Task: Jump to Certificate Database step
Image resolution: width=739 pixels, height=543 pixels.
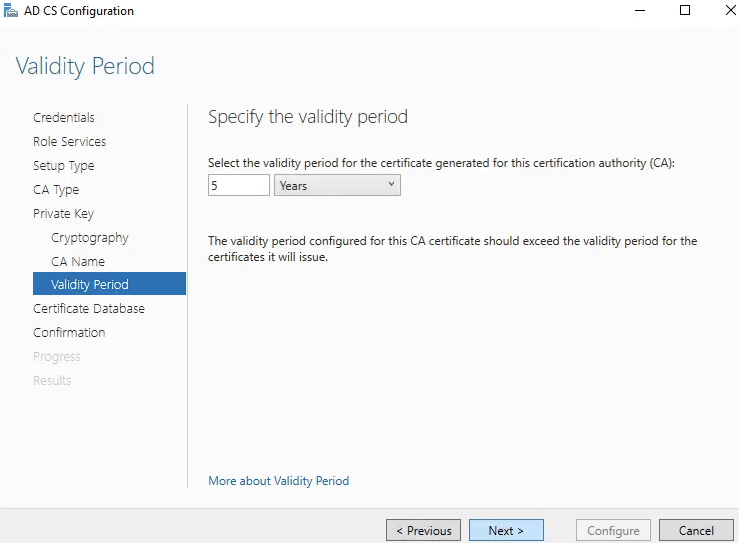Action: tap(89, 308)
